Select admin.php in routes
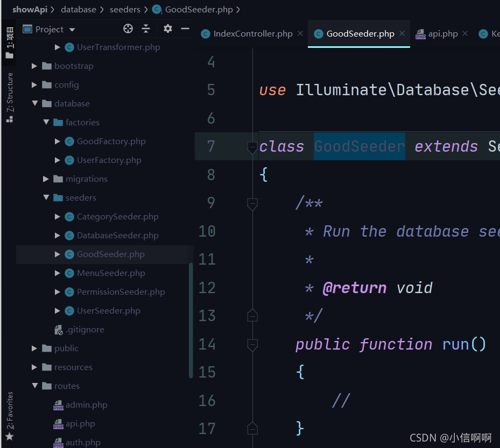 point(87,404)
